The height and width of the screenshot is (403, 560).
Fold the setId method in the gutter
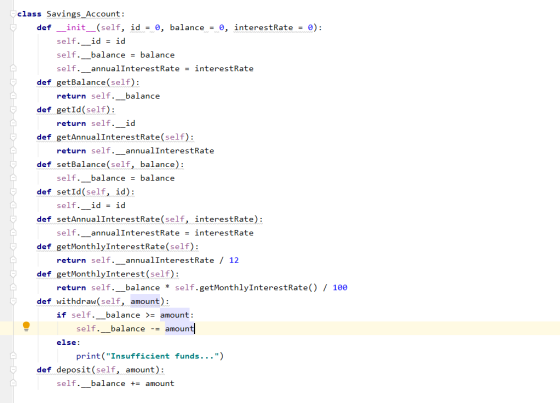(13, 192)
